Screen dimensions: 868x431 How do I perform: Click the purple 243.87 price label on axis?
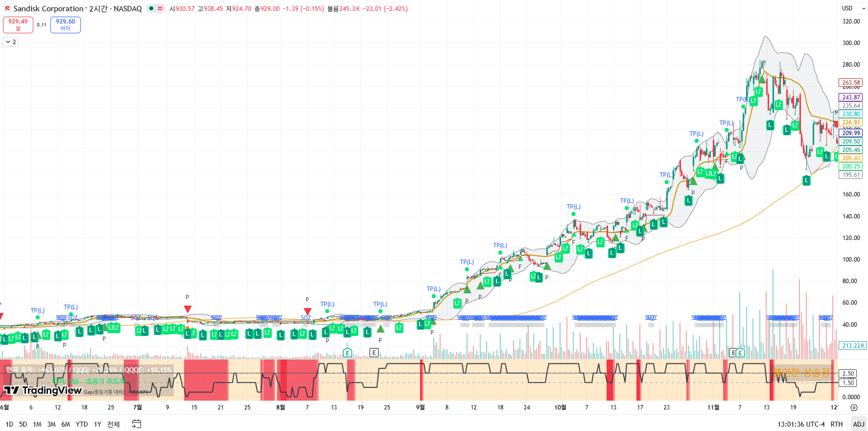pyautogui.click(x=851, y=97)
